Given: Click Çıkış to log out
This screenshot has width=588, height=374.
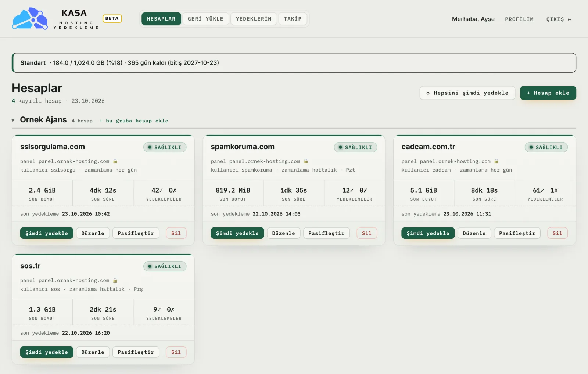Looking at the screenshot, I should coord(559,19).
